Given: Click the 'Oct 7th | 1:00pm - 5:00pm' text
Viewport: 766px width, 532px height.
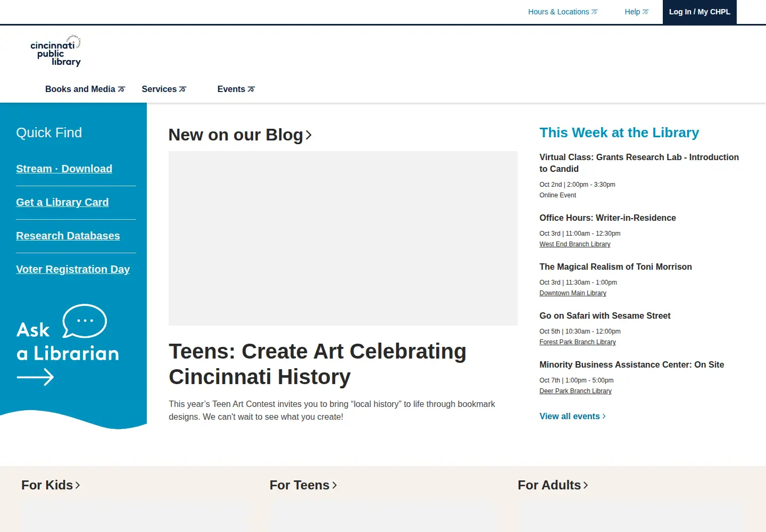Looking at the screenshot, I should point(576,380).
